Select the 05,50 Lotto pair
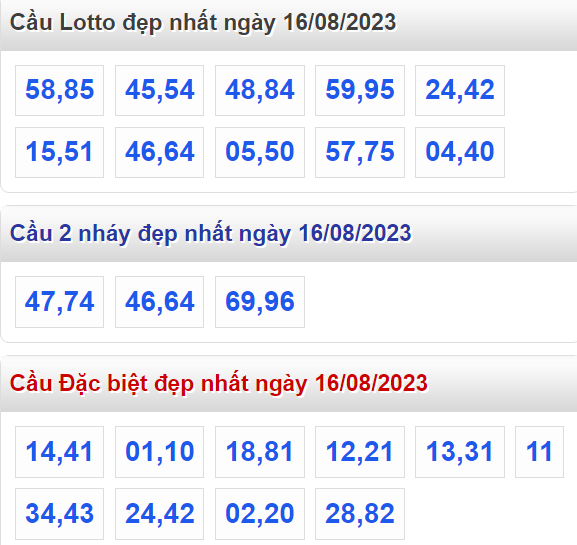Viewport: 577px width, 545px height. coord(260,152)
